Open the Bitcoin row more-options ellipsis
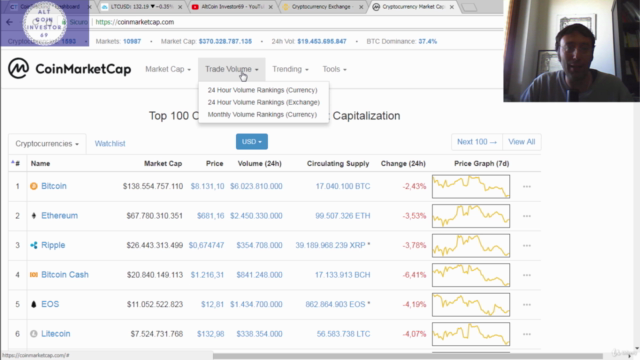The image size is (640, 360). point(527,187)
